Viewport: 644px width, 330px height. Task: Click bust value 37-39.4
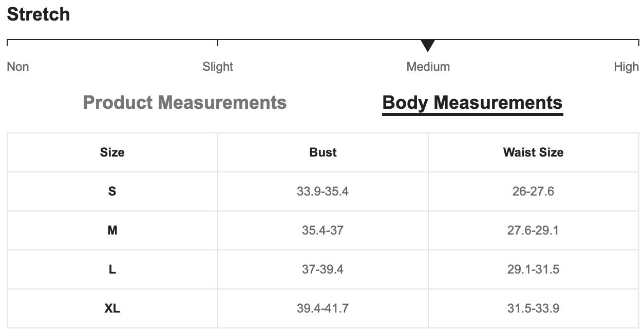[x=323, y=269]
